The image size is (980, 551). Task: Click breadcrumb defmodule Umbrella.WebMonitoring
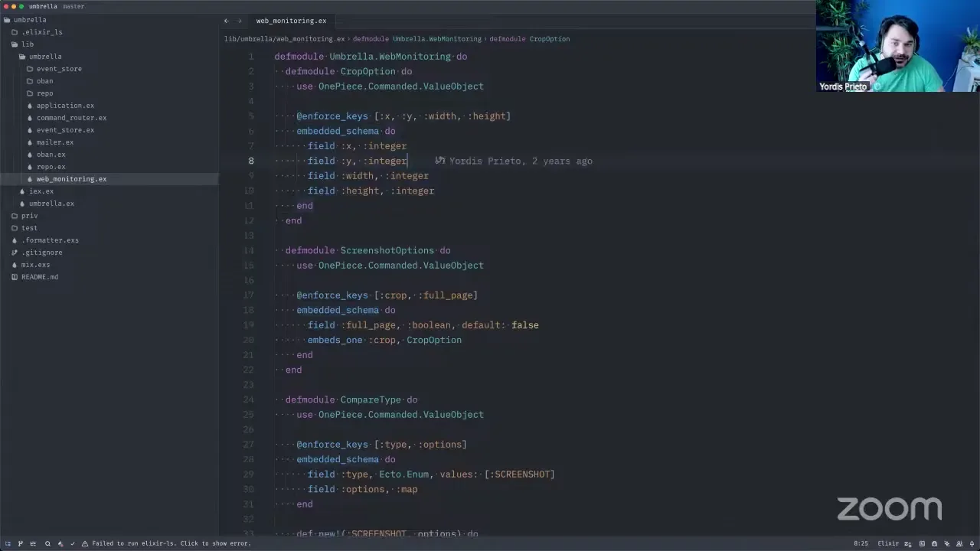417,39
